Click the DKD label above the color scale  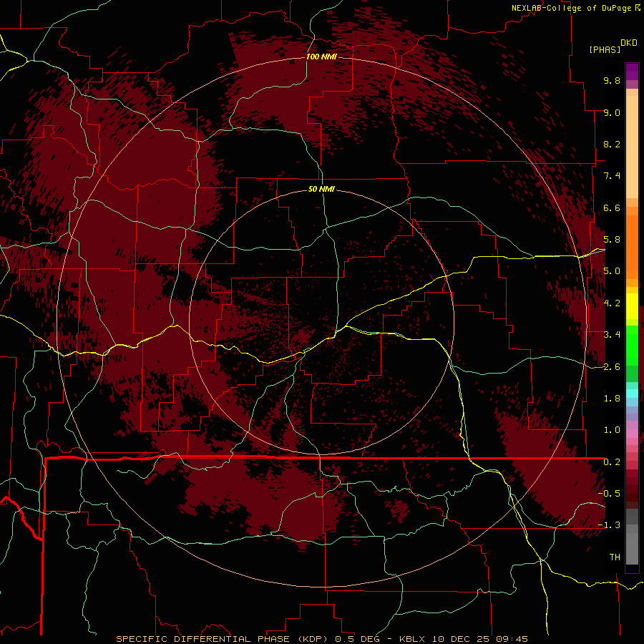tap(629, 43)
